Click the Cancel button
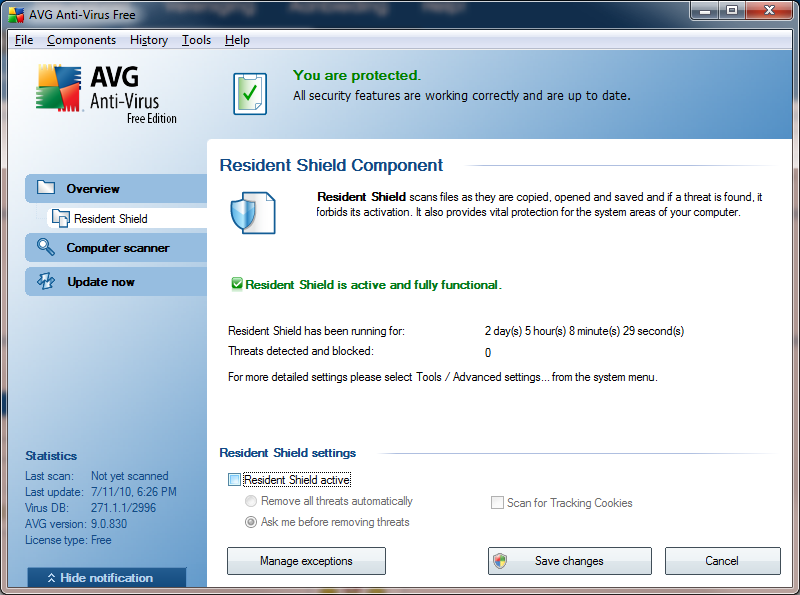This screenshot has height=595, width=800. pos(722,561)
